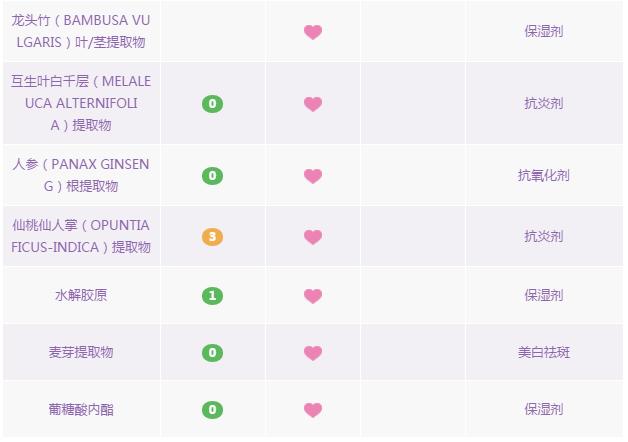628x442 pixels.
Task: Click heart icon beside 葡糖酸内酯
Action: click(x=313, y=410)
